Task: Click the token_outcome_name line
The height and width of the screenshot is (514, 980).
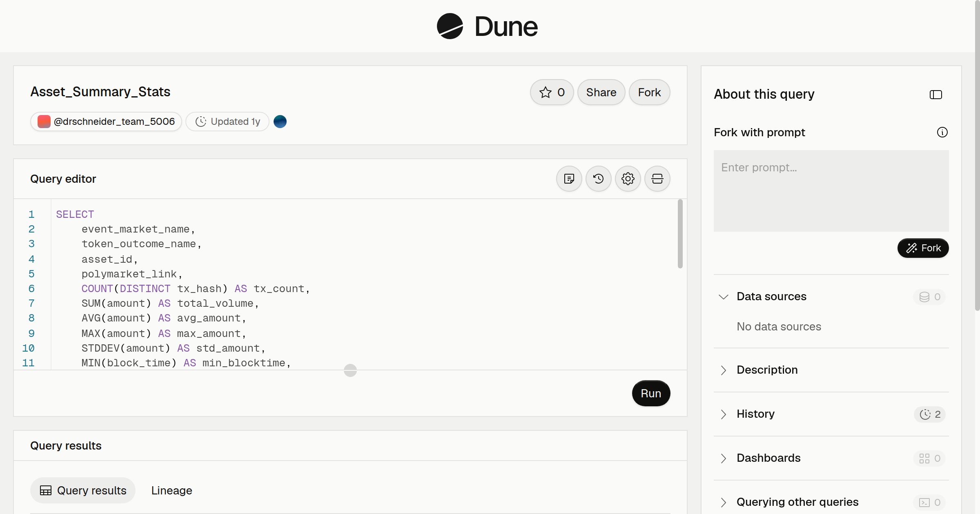Action: 141,244
